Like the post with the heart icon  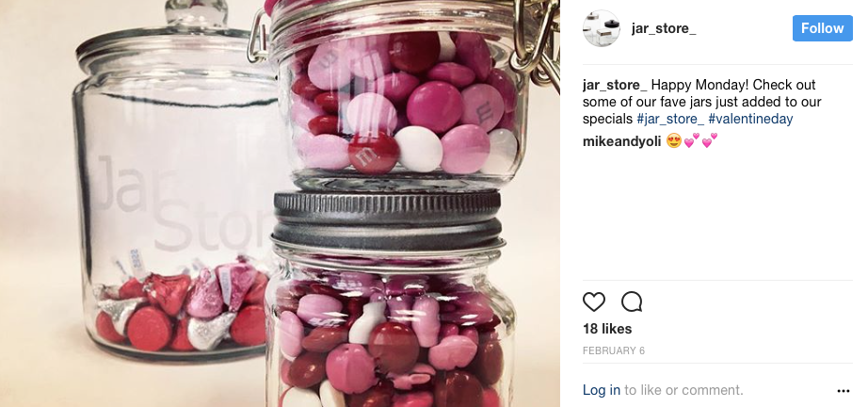tap(594, 301)
